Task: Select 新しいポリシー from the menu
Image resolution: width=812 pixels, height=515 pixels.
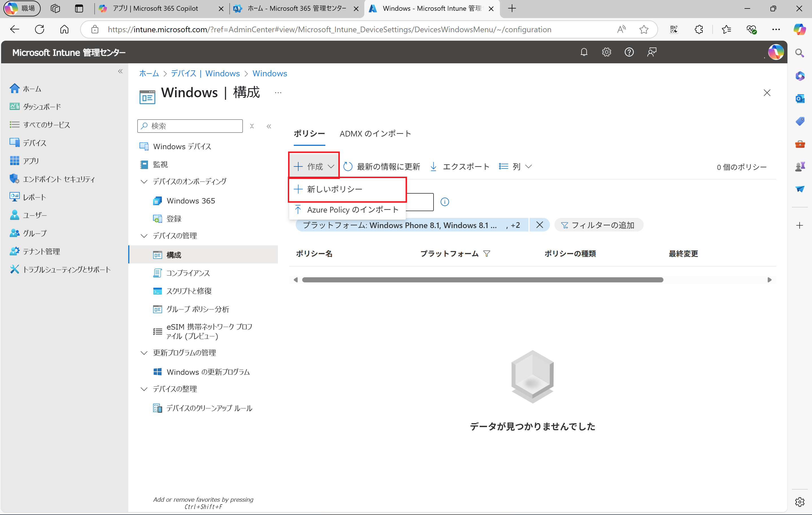Action: 334,189
